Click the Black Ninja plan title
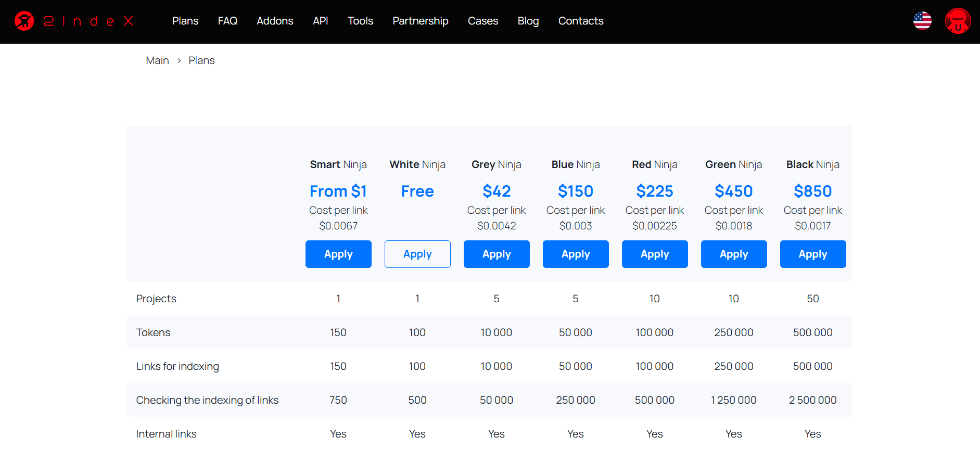The height and width of the screenshot is (450, 980). coord(813,164)
